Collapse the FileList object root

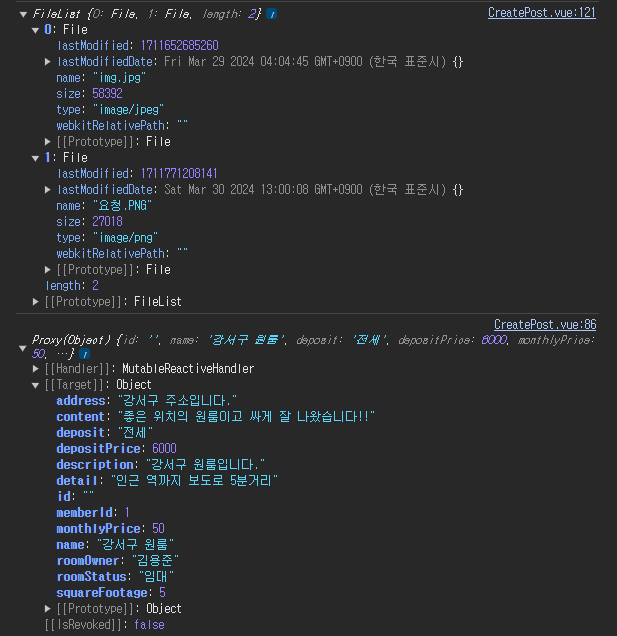point(24,15)
